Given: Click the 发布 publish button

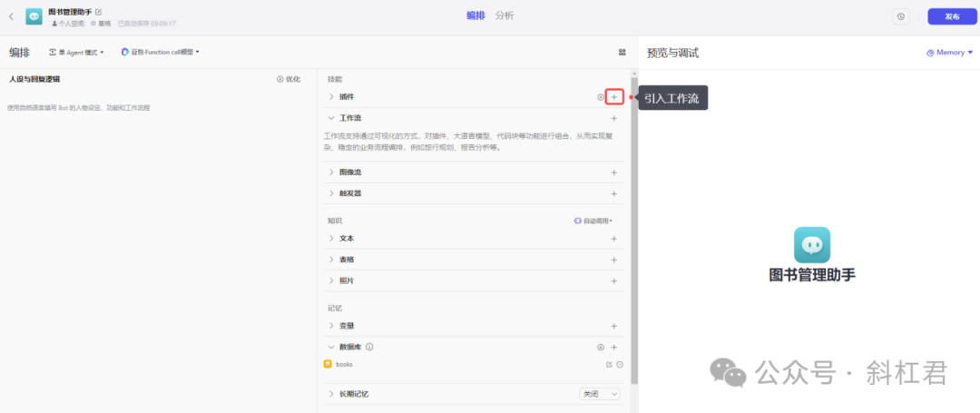Looking at the screenshot, I should (952, 17).
